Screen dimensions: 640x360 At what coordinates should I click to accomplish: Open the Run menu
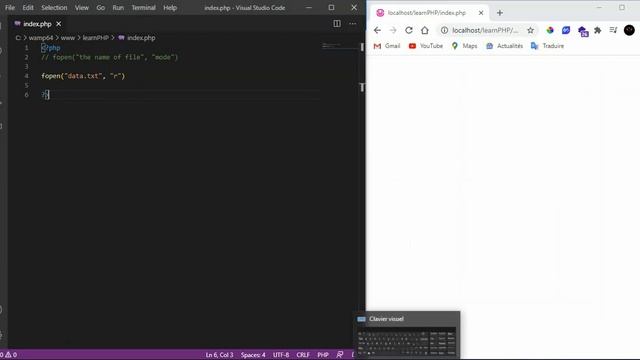click(x=118, y=7)
